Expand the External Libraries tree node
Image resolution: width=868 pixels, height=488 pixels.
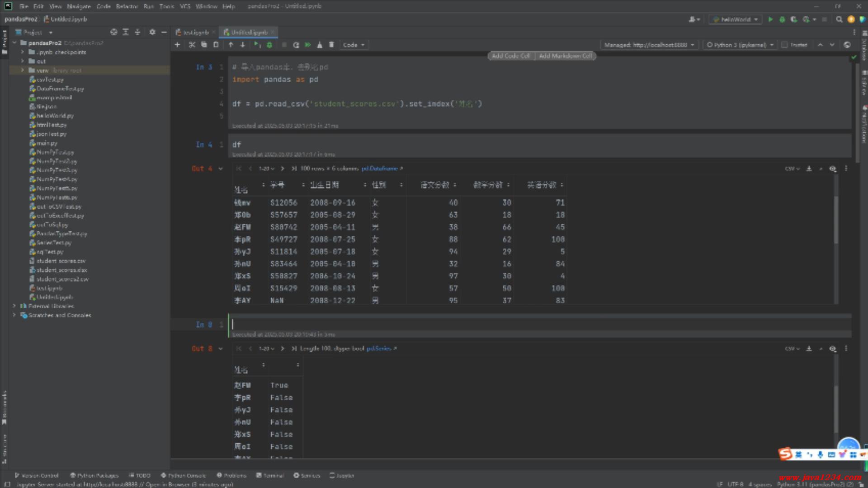pos(14,306)
